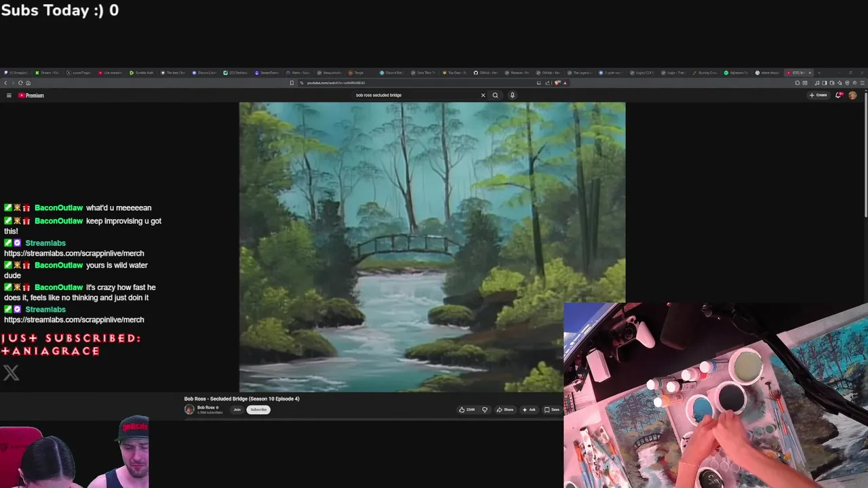The width and height of the screenshot is (868, 488).
Task: Open the YouTube hamburger guide menu
Action: 9,96
